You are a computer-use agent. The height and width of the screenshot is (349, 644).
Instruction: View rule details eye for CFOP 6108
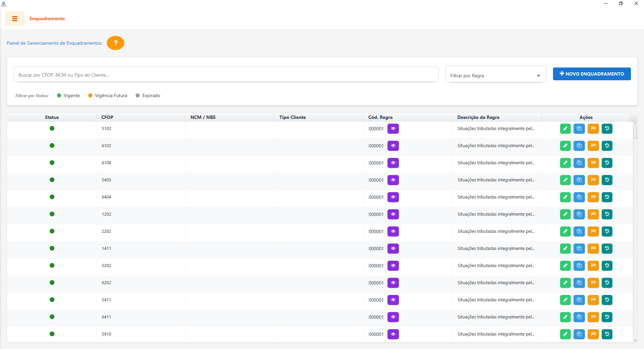coord(393,163)
